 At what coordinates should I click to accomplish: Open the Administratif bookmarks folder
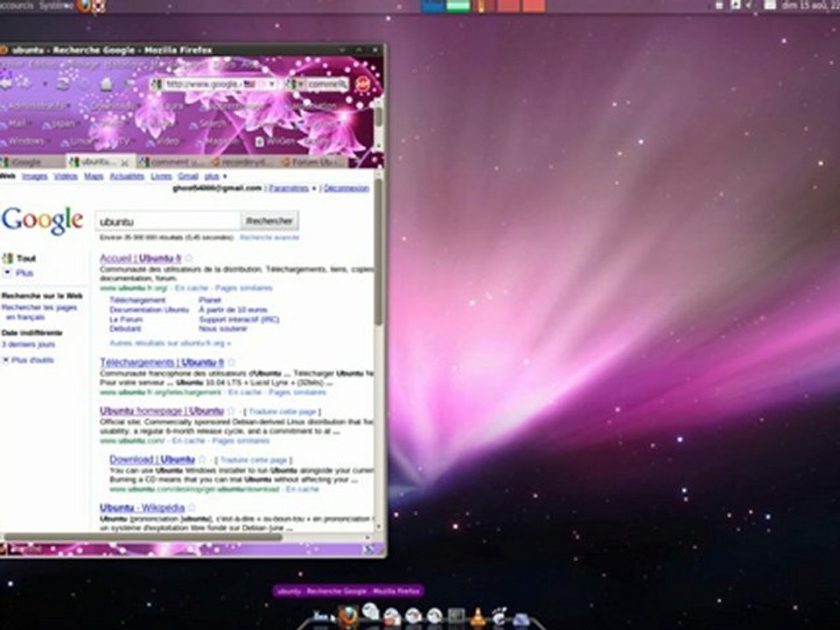coord(35,106)
